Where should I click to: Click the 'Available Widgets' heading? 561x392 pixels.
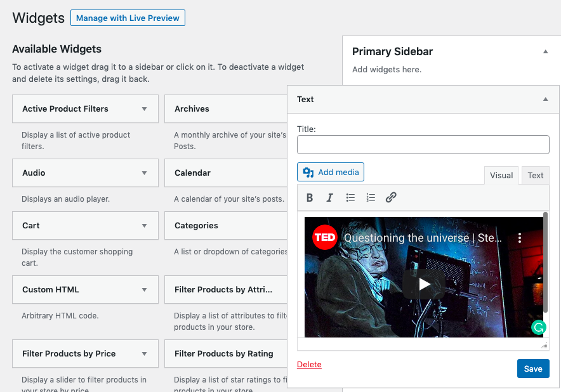[x=57, y=49]
